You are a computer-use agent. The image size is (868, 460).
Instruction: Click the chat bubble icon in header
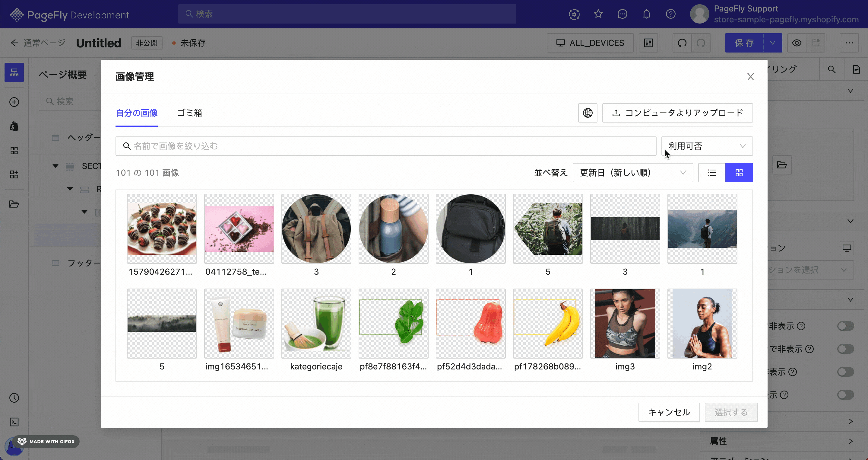click(x=622, y=14)
